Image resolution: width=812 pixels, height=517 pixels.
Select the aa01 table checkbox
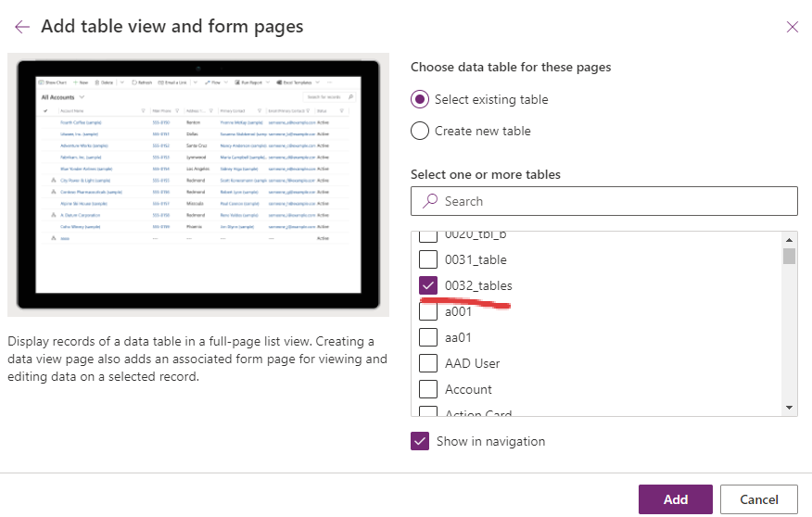pyautogui.click(x=428, y=337)
